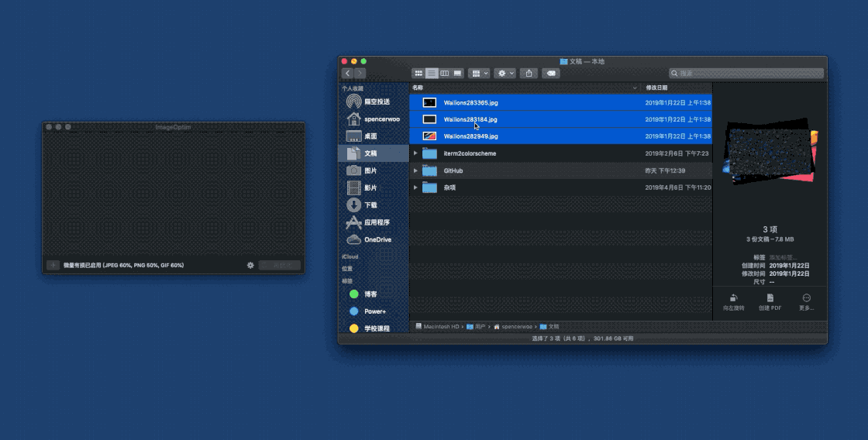This screenshot has height=440, width=868.
Task: Sort by 名称 column header
Action: [418, 88]
